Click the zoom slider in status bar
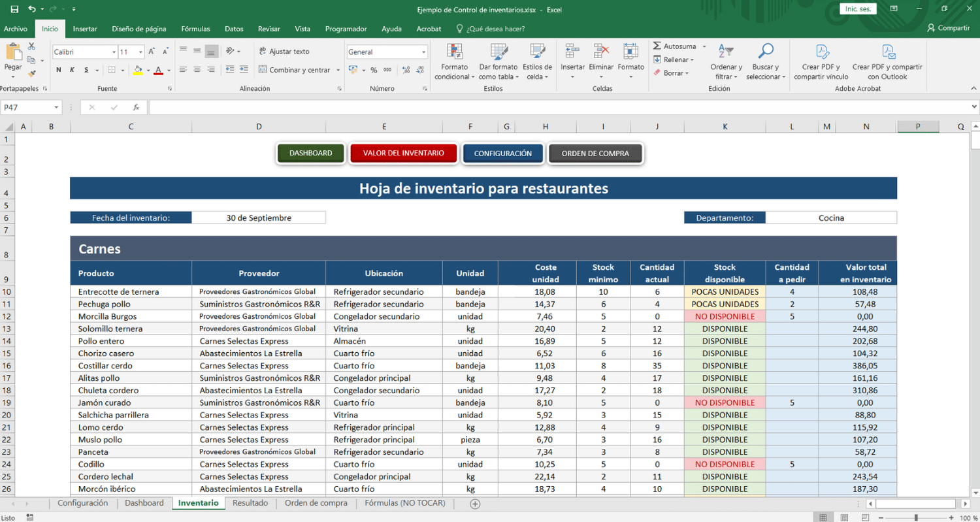Image resolution: width=980 pixels, height=522 pixels. (x=915, y=517)
